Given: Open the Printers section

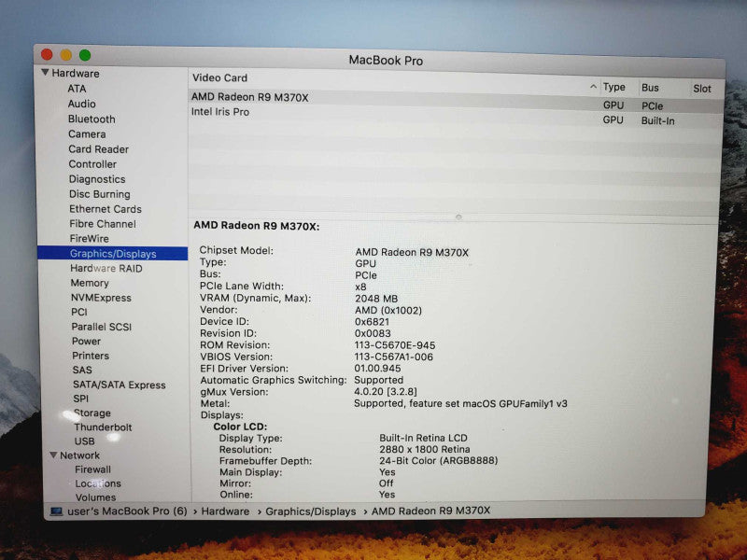Looking at the screenshot, I should click(x=91, y=356).
